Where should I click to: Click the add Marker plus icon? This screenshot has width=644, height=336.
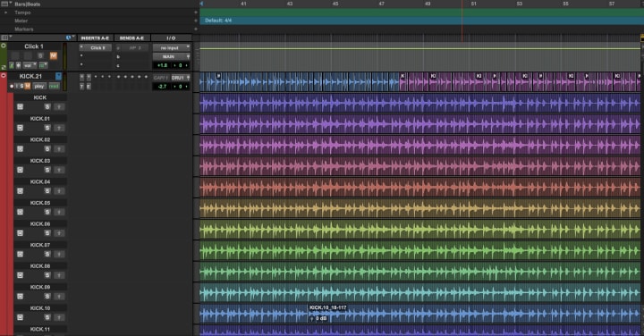[196, 29]
